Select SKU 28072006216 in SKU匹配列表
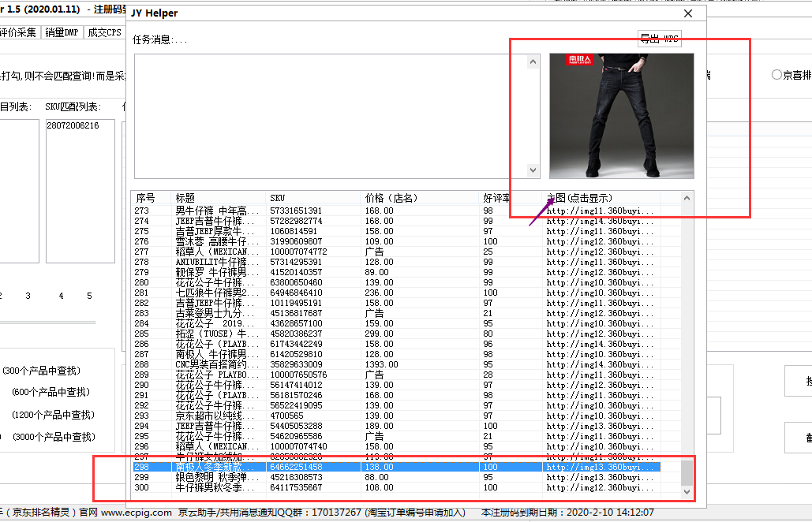The height and width of the screenshot is (522, 812). (x=73, y=125)
